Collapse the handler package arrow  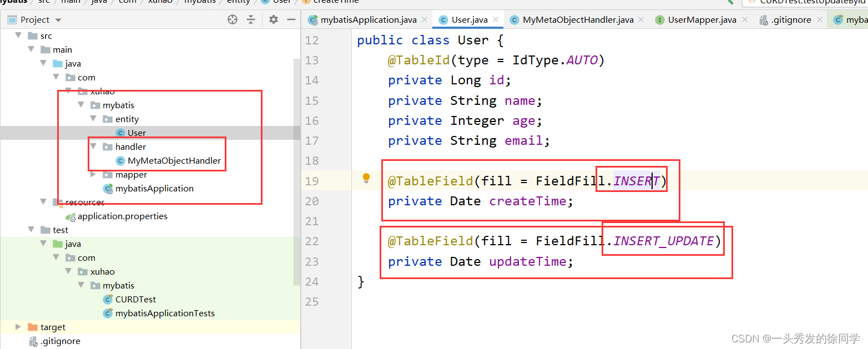point(93,146)
